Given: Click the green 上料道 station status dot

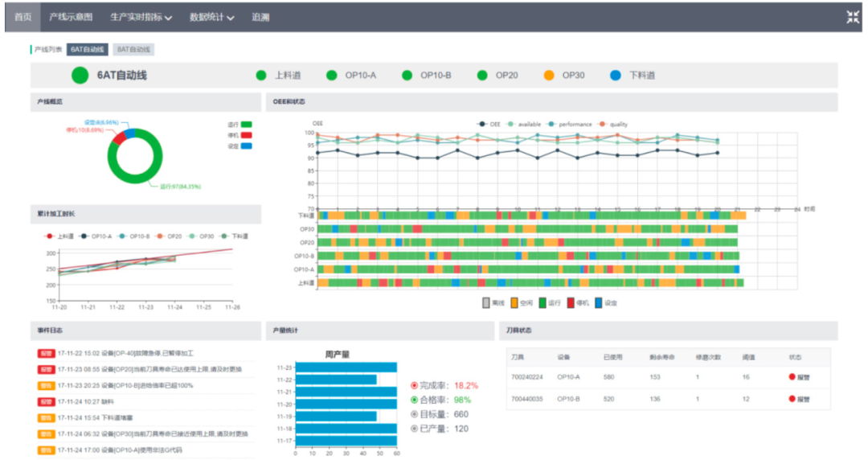Looking at the screenshot, I should point(261,76).
